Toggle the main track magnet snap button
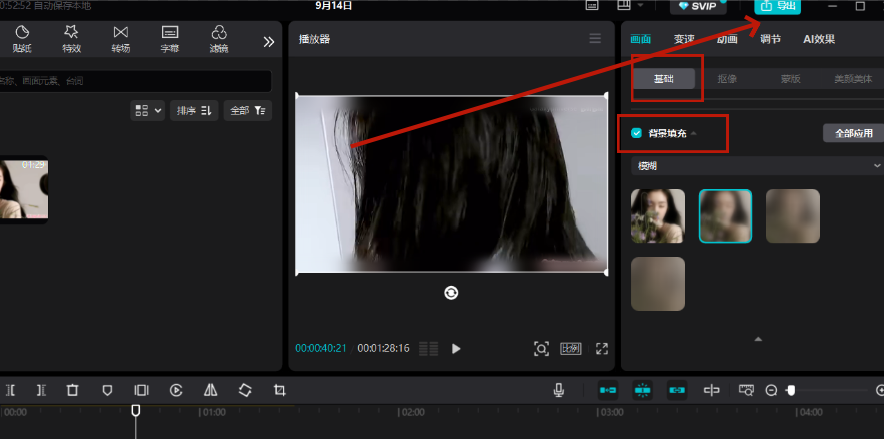Image resolution: width=884 pixels, height=439 pixels. pos(607,390)
